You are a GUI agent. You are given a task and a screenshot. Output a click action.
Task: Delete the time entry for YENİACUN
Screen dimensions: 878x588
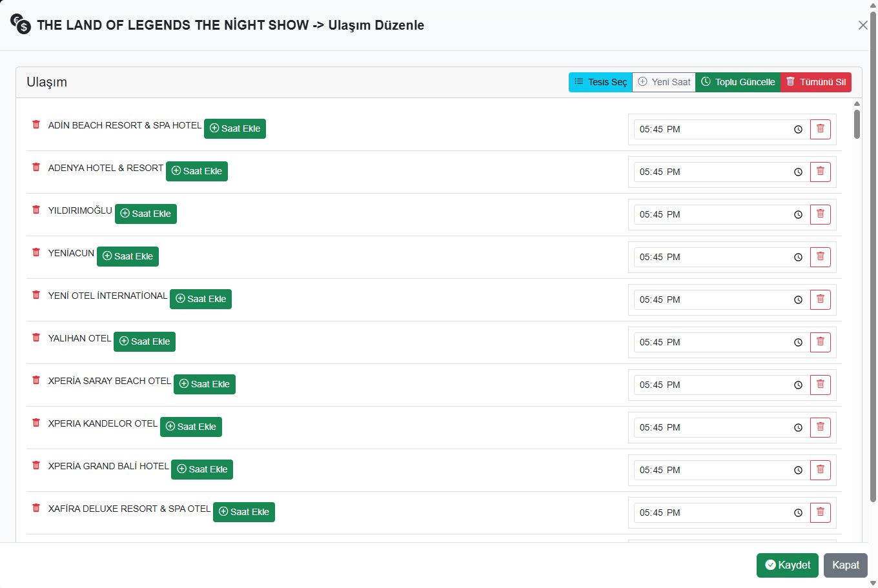(820, 257)
